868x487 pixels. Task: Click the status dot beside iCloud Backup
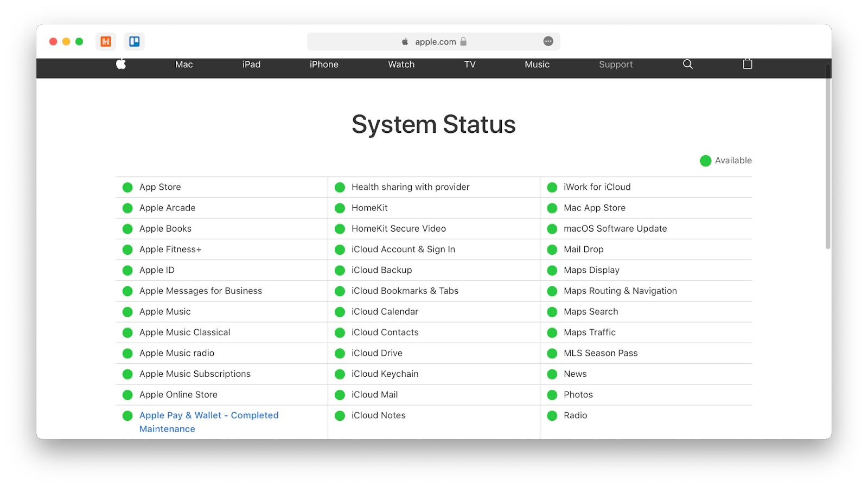pyautogui.click(x=340, y=271)
